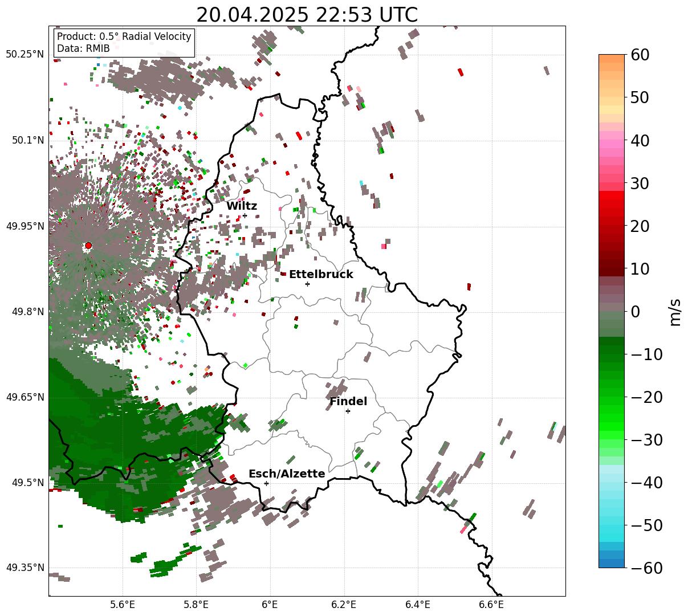Click the 5.6°E longitude label
Viewport: 688px width, 616px height.
[122, 604]
